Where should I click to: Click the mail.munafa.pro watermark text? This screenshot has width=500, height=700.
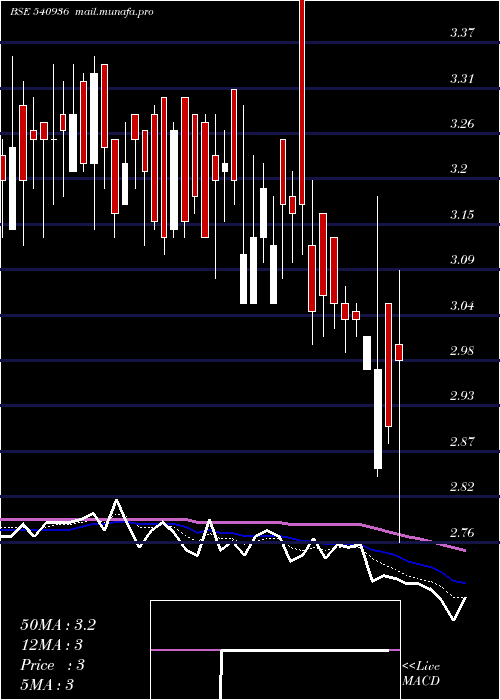(115, 12)
